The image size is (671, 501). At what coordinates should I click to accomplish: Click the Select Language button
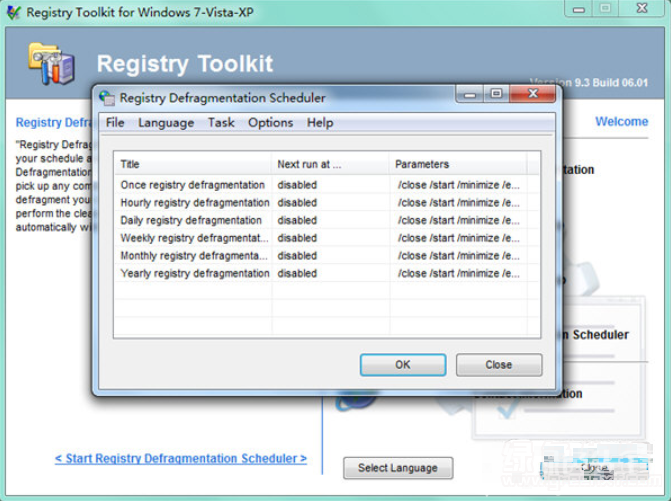(398, 468)
